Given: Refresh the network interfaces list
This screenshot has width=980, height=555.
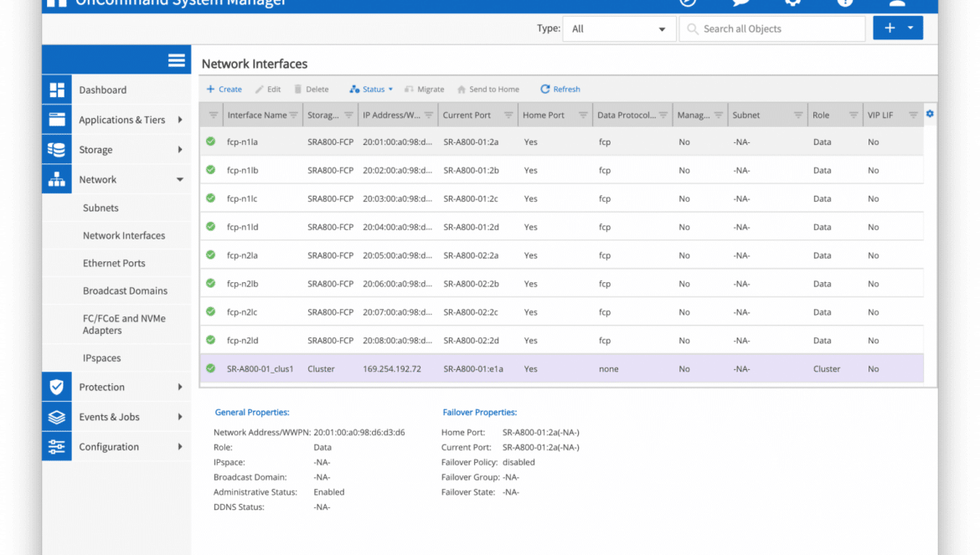Looking at the screenshot, I should (x=560, y=90).
